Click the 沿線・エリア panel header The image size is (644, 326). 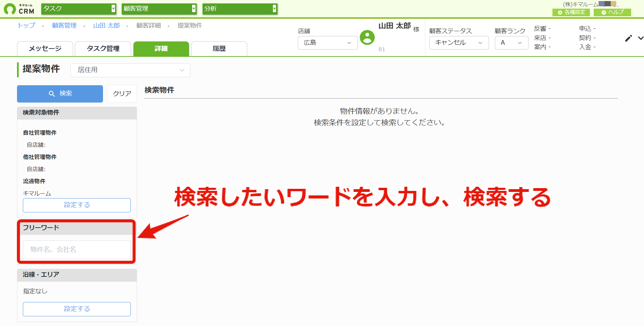pyautogui.click(x=77, y=275)
